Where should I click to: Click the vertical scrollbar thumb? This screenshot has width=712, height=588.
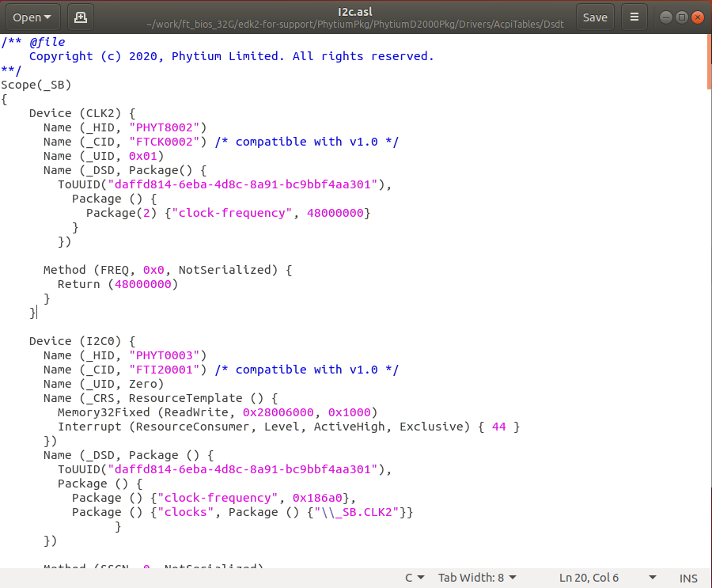point(710,63)
